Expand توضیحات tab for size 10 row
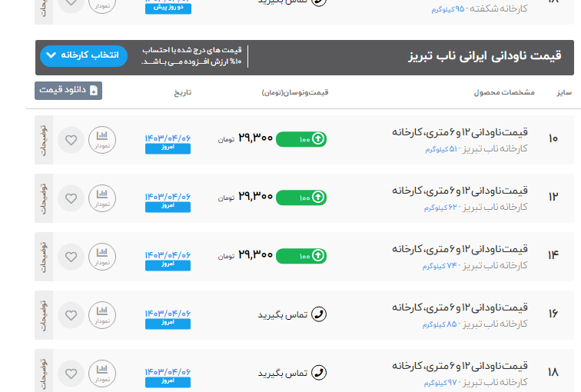This screenshot has height=392, width=581. pyautogui.click(x=43, y=140)
